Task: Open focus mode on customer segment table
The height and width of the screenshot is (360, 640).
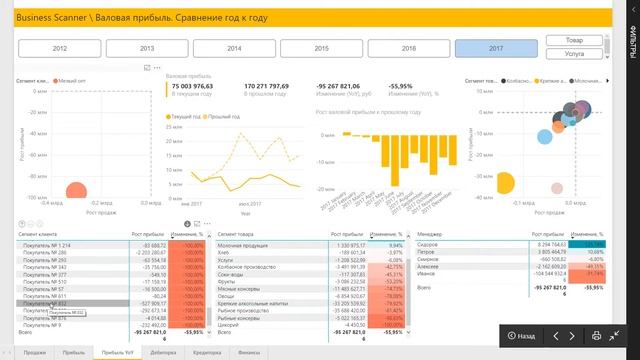Action: [x=197, y=224]
